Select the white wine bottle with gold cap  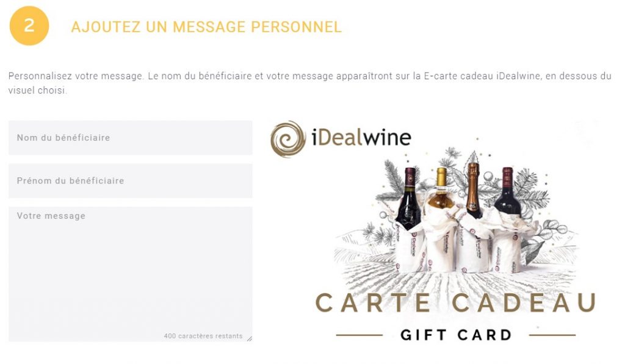point(441,191)
